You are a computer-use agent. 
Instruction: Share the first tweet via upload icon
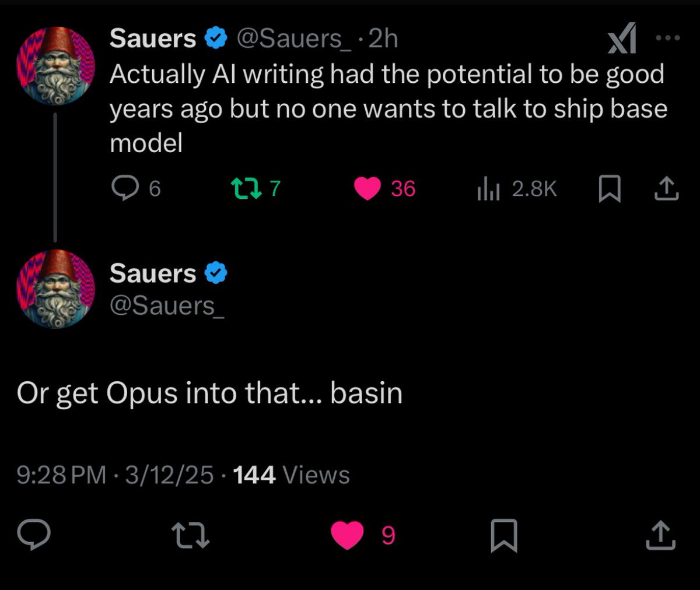coord(667,189)
